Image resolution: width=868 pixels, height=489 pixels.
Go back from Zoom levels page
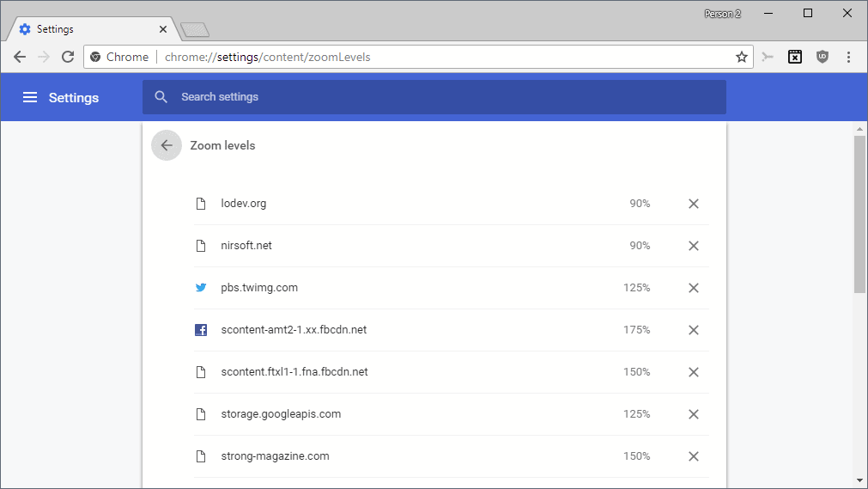167,146
